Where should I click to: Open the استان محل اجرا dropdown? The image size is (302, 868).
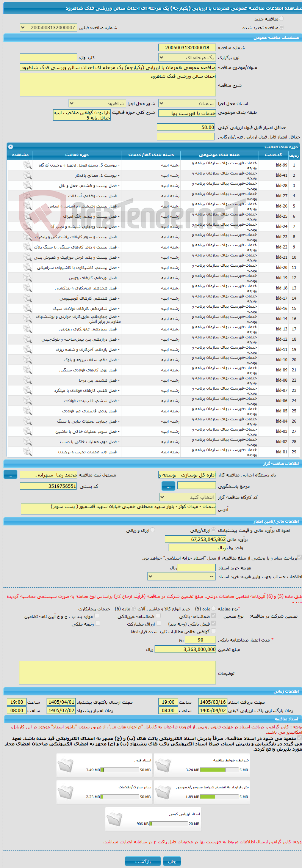point(187,103)
